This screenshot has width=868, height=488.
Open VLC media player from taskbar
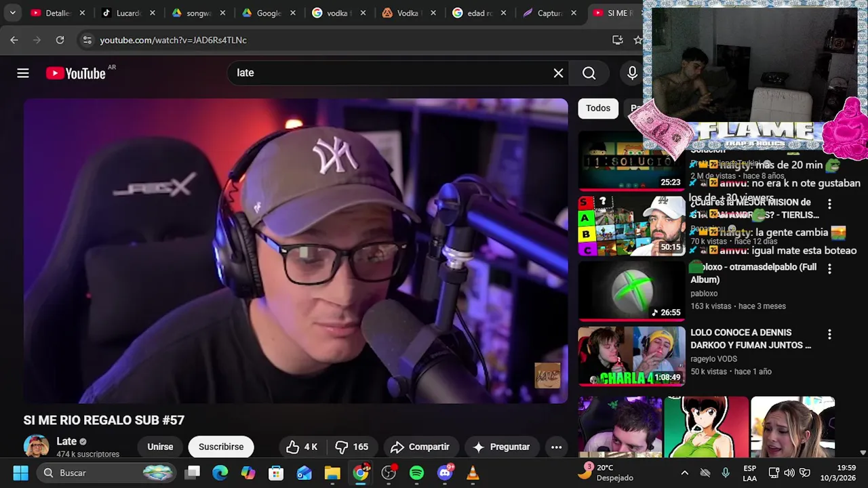(x=473, y=473)
